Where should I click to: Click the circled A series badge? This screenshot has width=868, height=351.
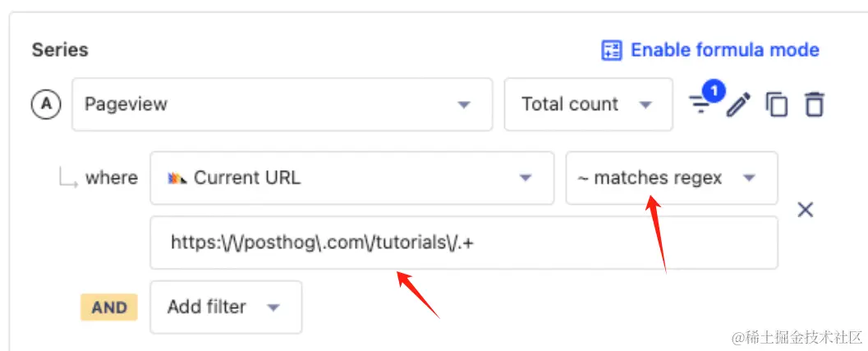(x=46, y=104)
